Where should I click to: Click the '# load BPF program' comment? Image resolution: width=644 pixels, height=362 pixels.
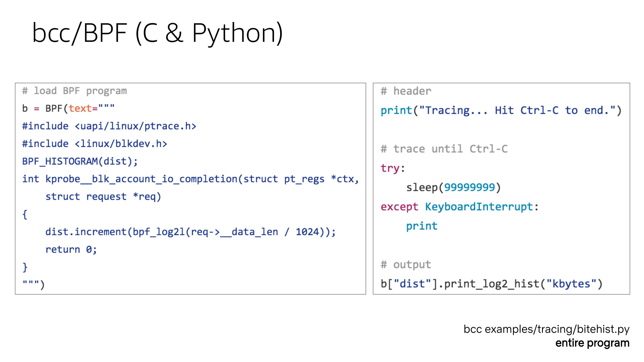(x=74, y=91)
